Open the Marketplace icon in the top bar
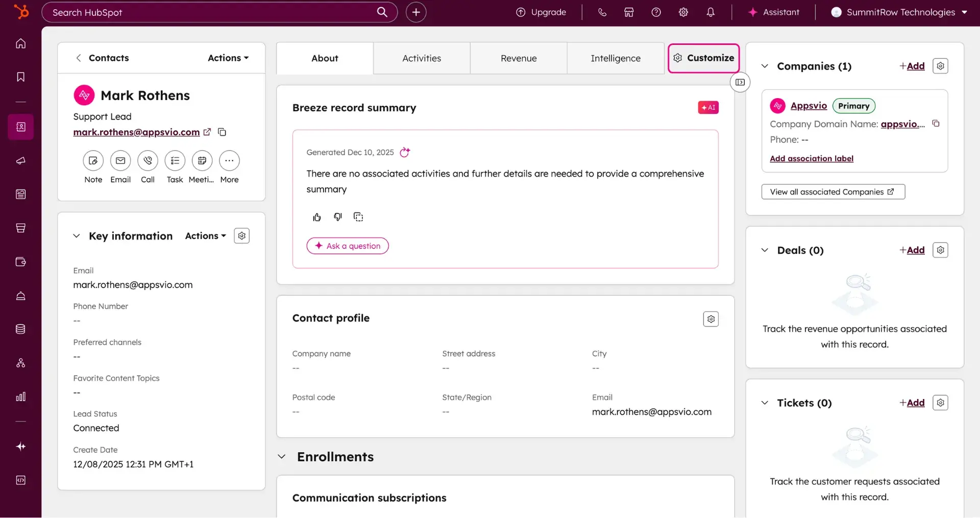The image size is (980, 518). [x=629, y=12]
